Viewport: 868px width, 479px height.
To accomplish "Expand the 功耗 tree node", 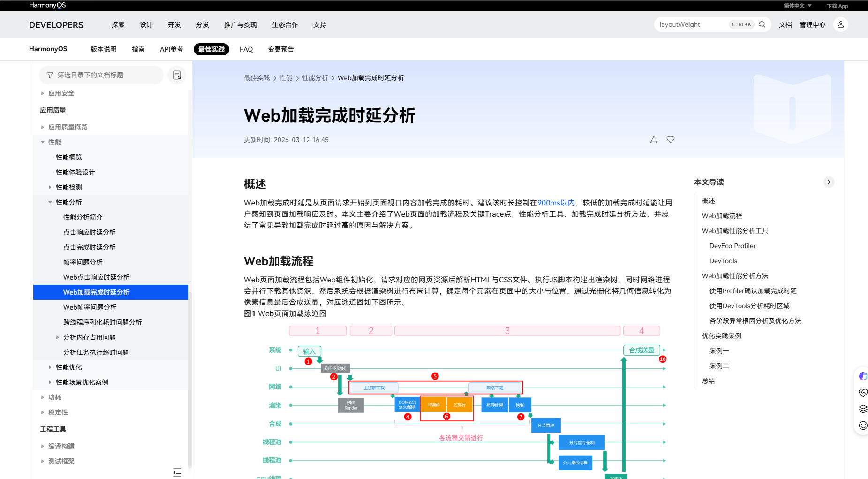I will pyautogui.click(x=42, y=397).
